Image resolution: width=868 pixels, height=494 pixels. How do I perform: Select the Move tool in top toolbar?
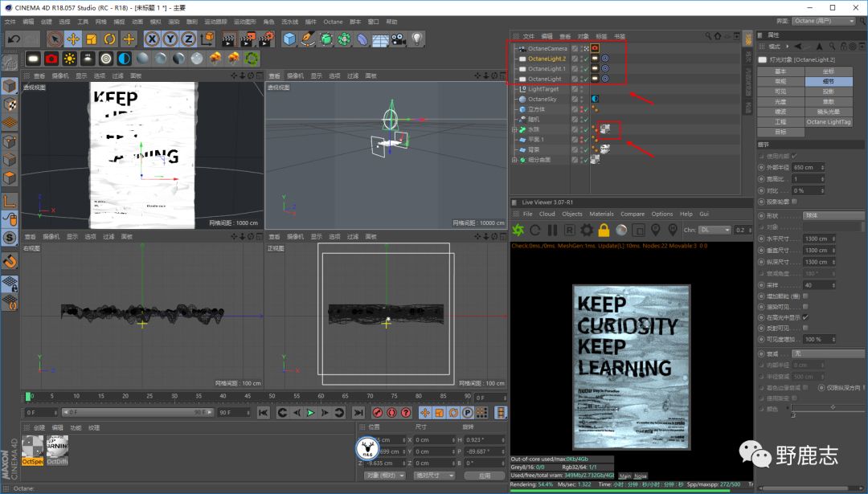73,39
